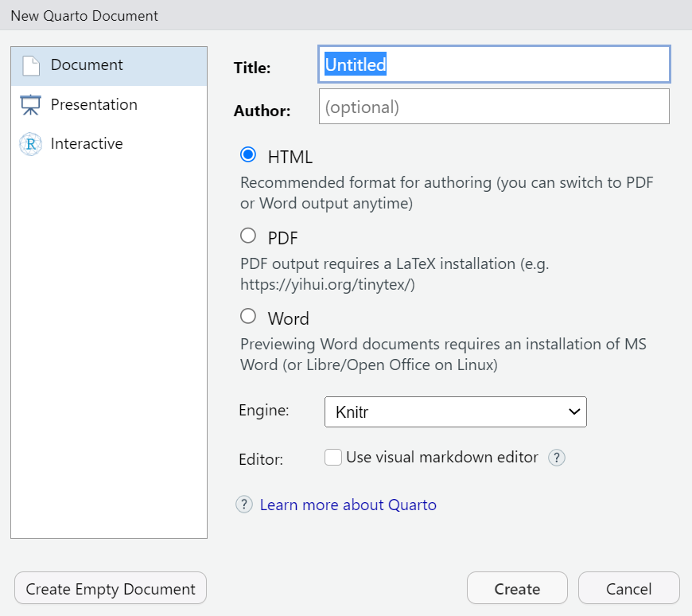Select the Document type label in list
The image size is (692, 616).
pos(87,65)
